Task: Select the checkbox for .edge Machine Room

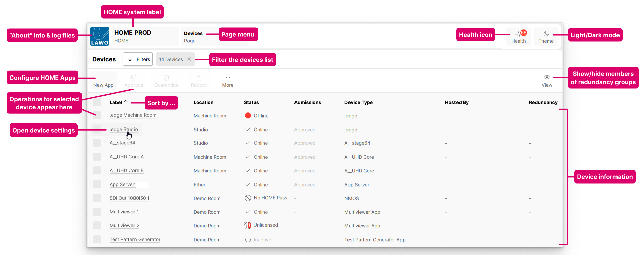Action: click(97, 115)
